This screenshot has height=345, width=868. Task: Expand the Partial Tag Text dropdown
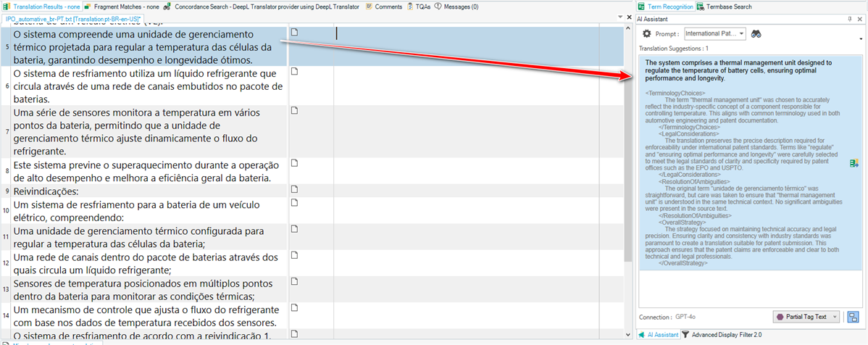804,317
